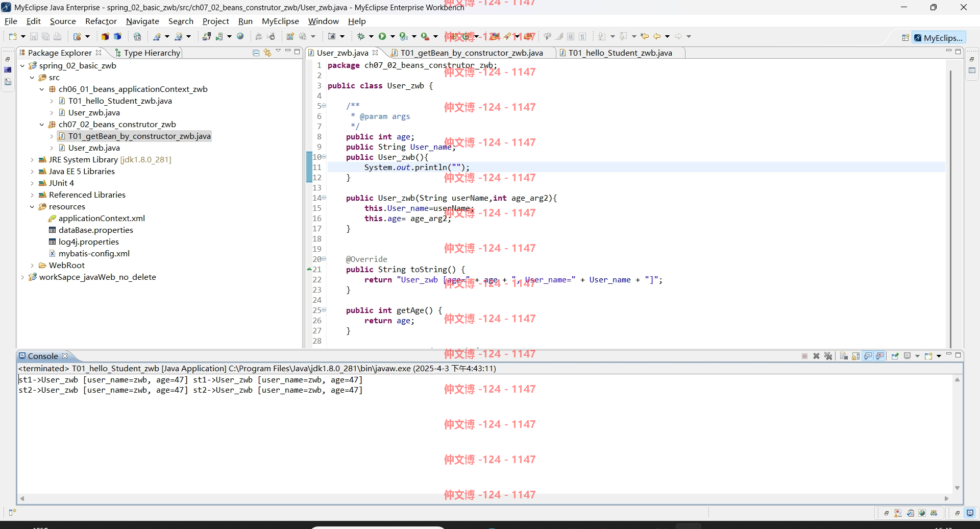Click the MyEclipse perspective button
The width and height of the screenshot is (980, 529).
point(939,38)
